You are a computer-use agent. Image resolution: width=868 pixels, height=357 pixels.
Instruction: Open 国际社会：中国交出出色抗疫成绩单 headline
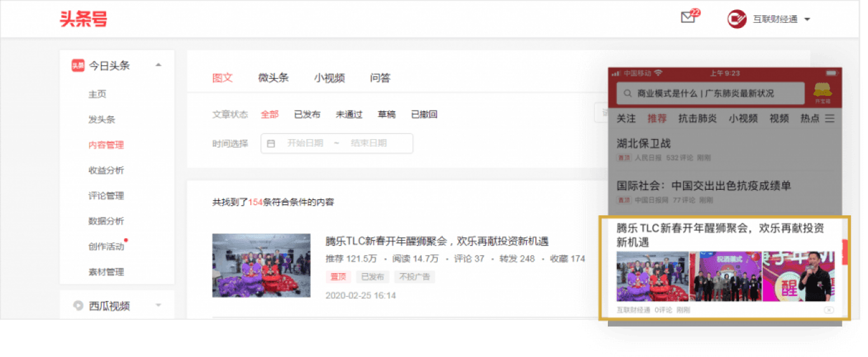(x=704, y=185)
